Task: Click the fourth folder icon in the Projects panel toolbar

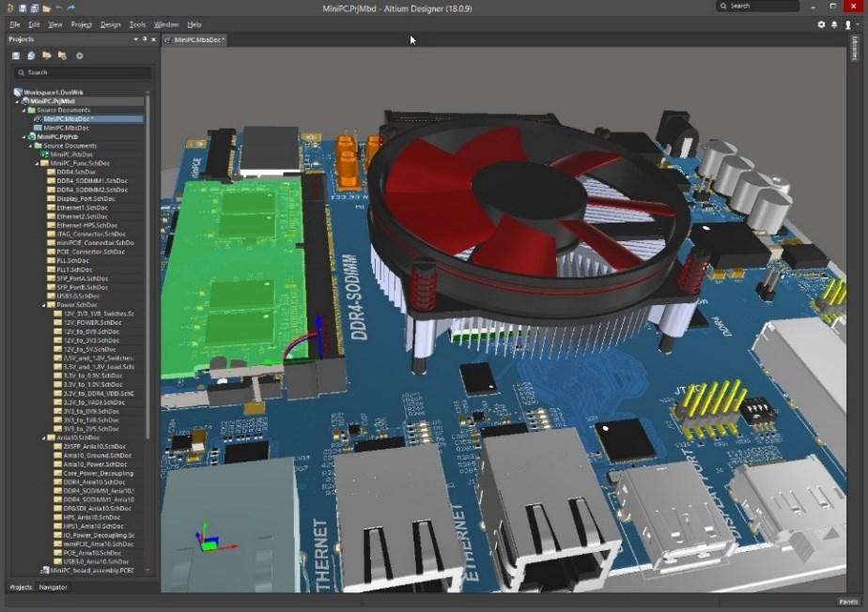Action: [x=62, y=55]
